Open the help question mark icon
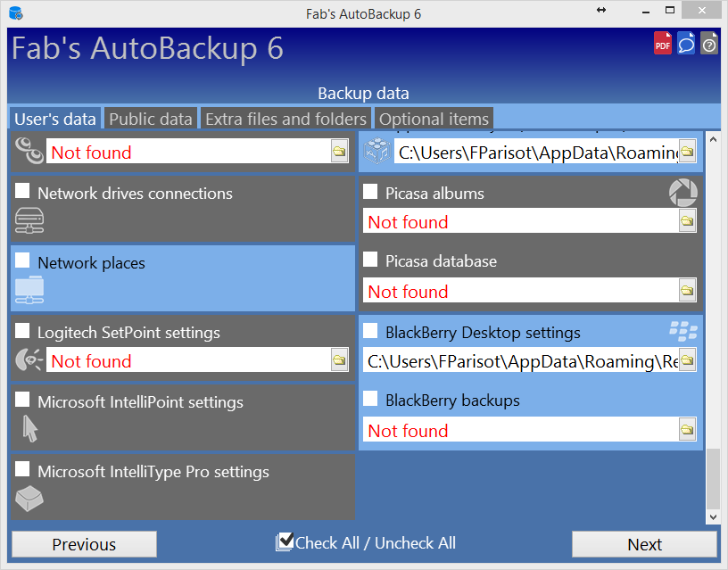 [x=708, y=43]
